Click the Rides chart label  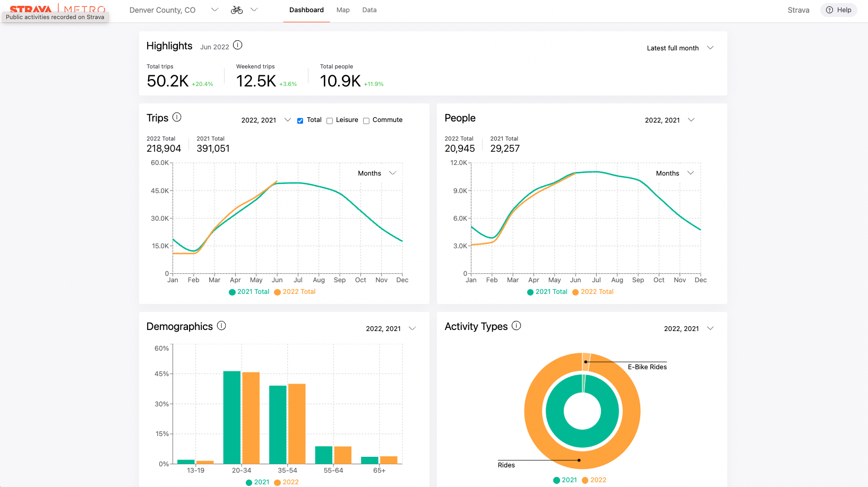[506, 465]
